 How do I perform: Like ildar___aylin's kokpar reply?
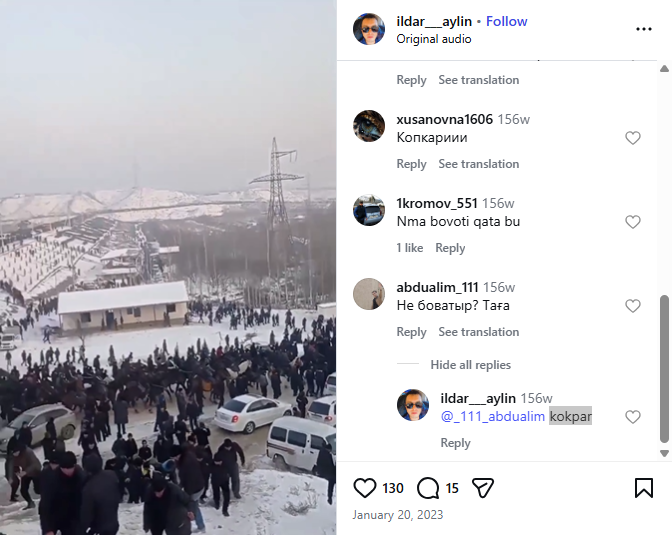[633, 417]
